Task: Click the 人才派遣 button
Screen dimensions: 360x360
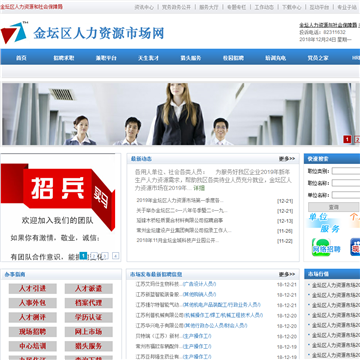Action: pos(89,289)
